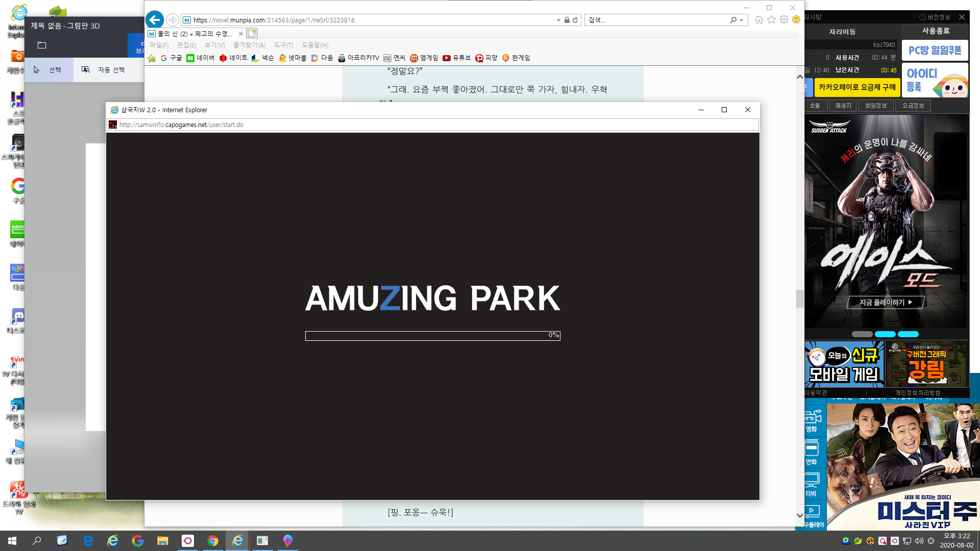Add page using favorites bar star icon
The image size is (980, 551).
152,58
